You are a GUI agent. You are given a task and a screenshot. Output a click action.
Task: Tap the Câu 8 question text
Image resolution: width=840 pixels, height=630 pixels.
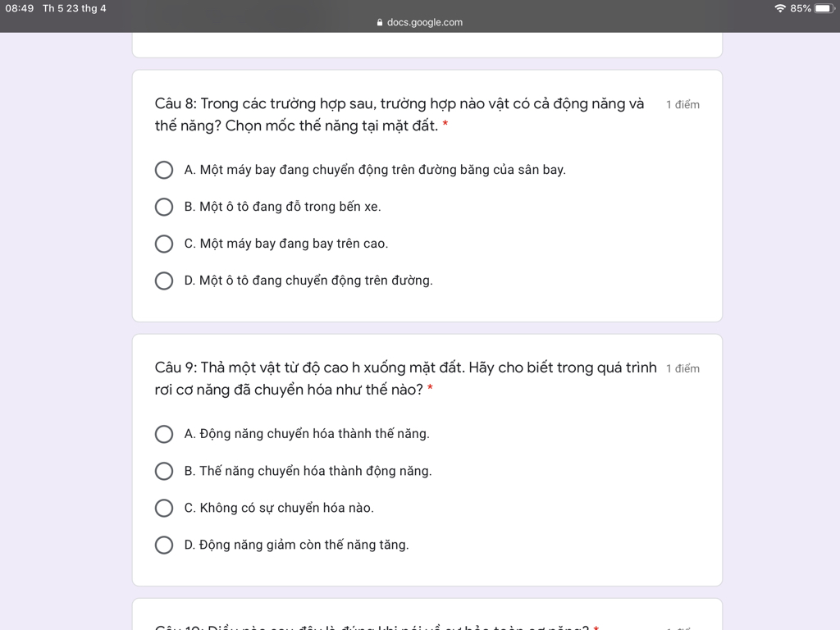tap(399, 115)
